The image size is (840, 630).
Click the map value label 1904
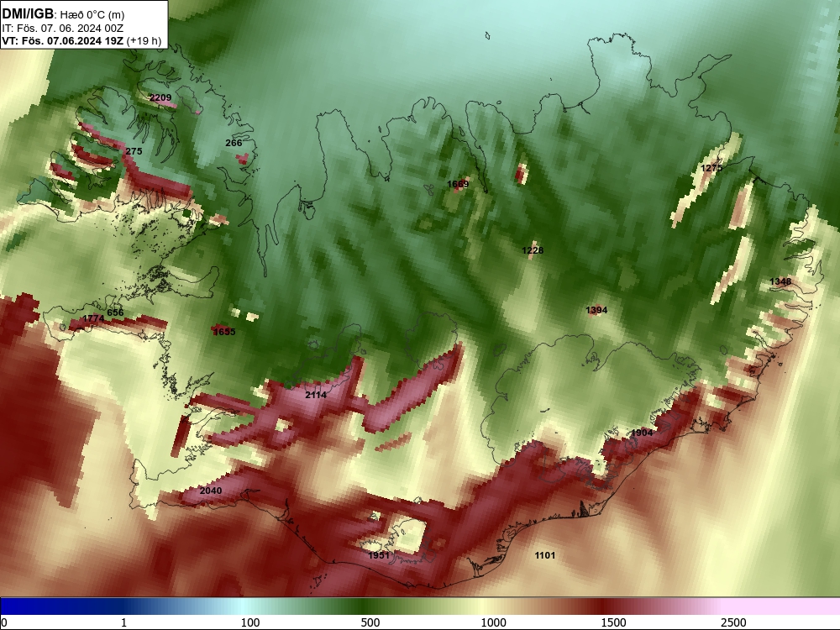coord(642,433)
